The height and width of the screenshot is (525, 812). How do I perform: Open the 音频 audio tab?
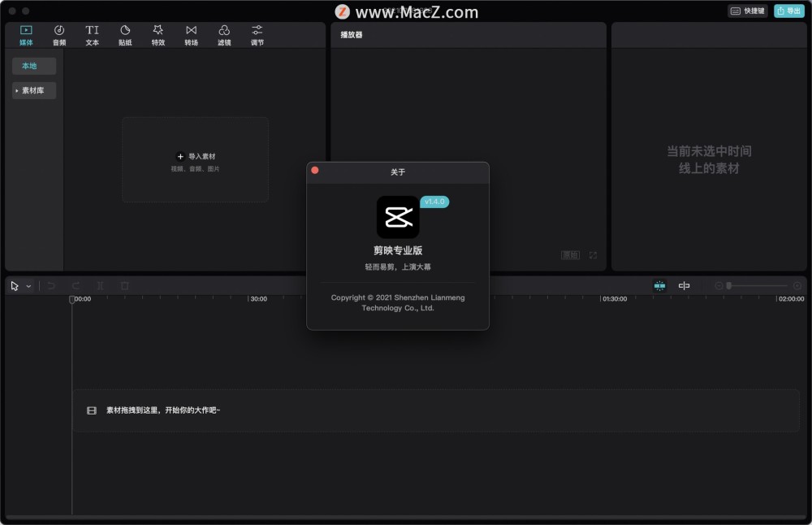pos(59,35)
